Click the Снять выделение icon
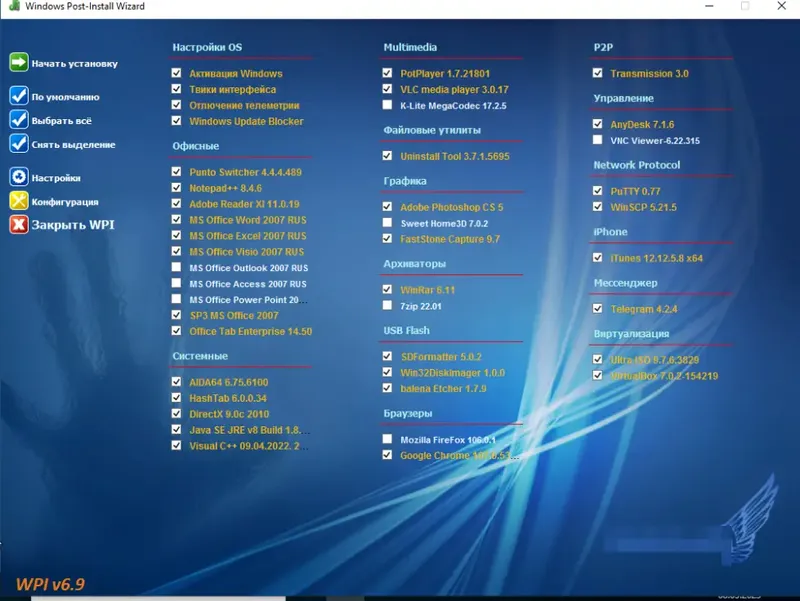The height and width of the screenshot is (601, 800). (x=19, y=144)
